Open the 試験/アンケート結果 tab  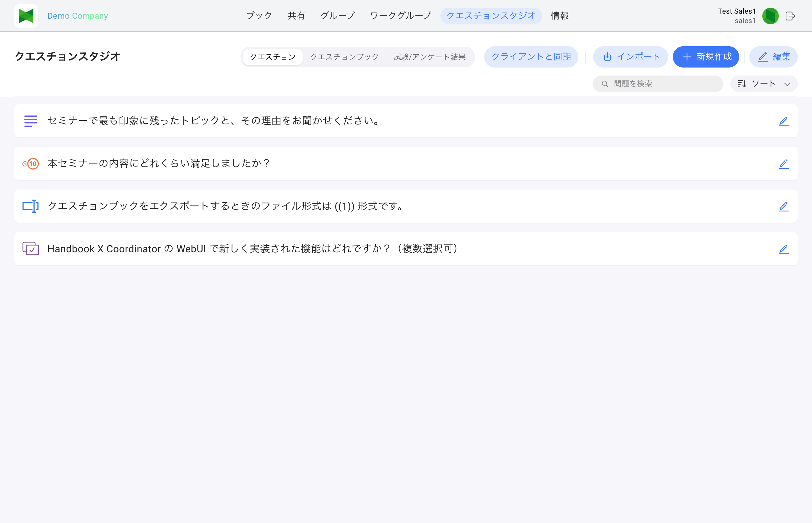(429, 57)
